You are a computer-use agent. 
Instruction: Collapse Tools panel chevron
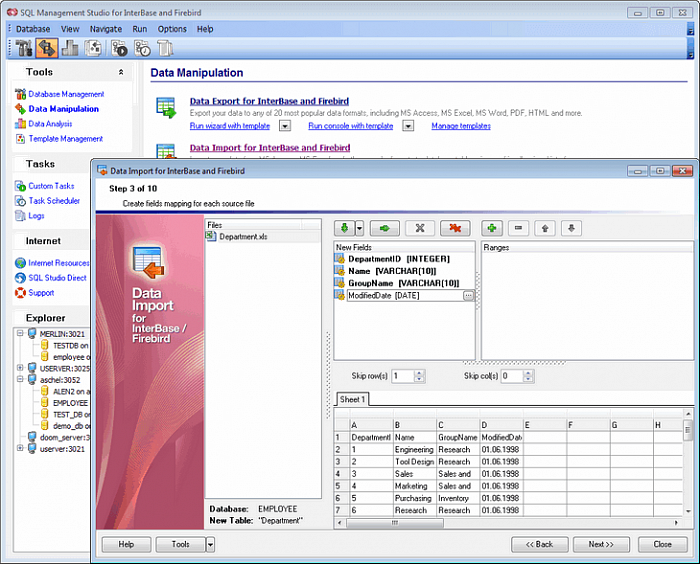[121, 72]
